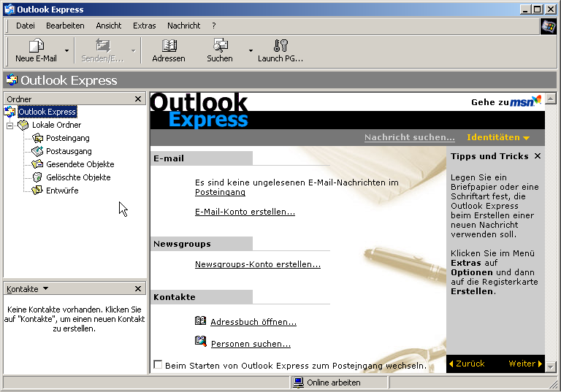This screenshot has height=392, width=561.
Task: Click the Outlook Express root tree icon
Action: tap(10, 112)
